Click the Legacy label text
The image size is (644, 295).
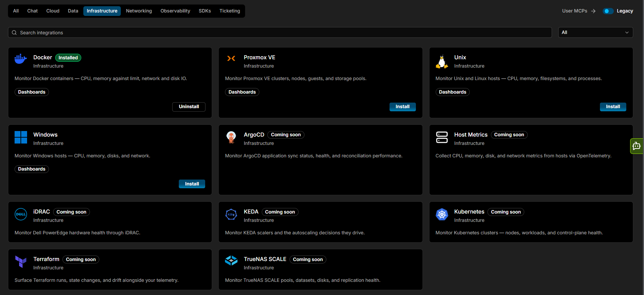625,11
